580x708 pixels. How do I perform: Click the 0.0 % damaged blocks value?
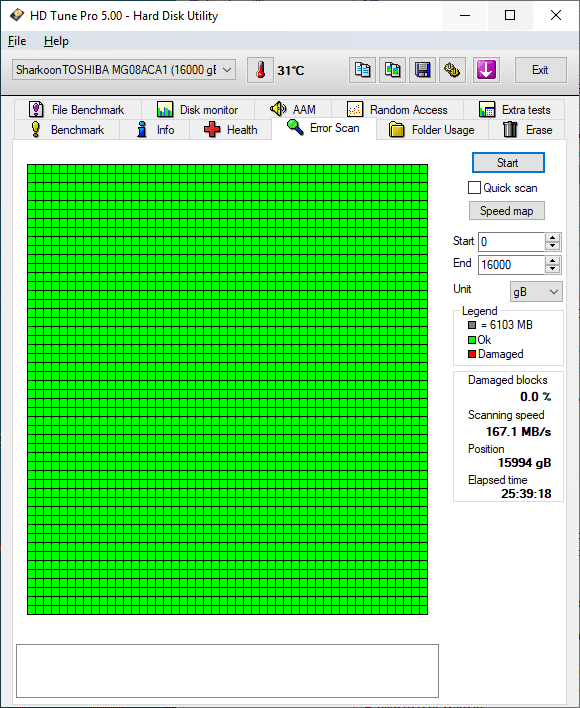[x=536, y=397]
